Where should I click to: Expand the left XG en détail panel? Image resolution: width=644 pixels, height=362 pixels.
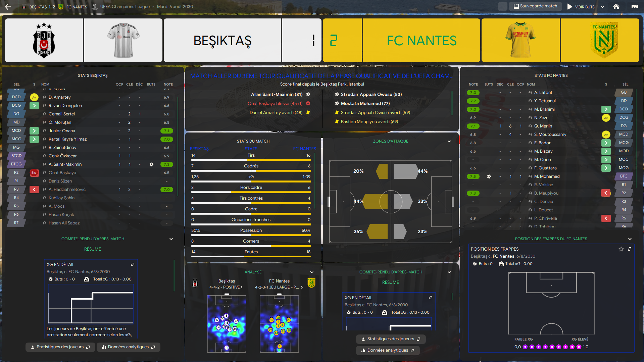pyautogui.click(x=133, y=264)
